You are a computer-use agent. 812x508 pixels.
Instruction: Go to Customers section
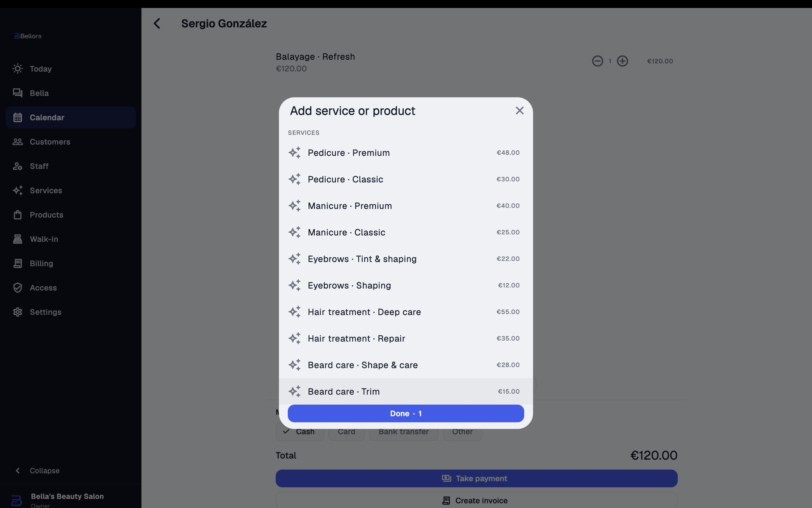[70, 142]
